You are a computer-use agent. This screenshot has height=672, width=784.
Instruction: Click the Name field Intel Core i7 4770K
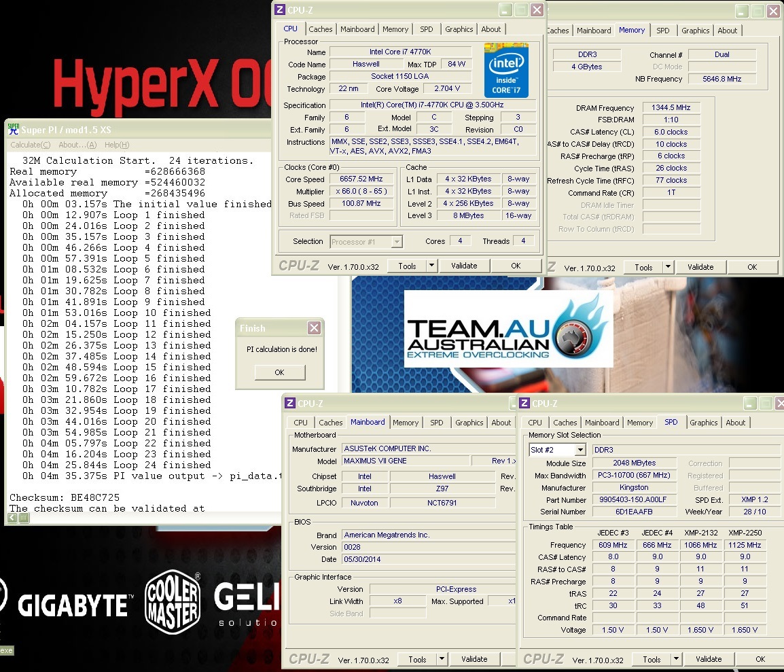click(x=401, y=52)
